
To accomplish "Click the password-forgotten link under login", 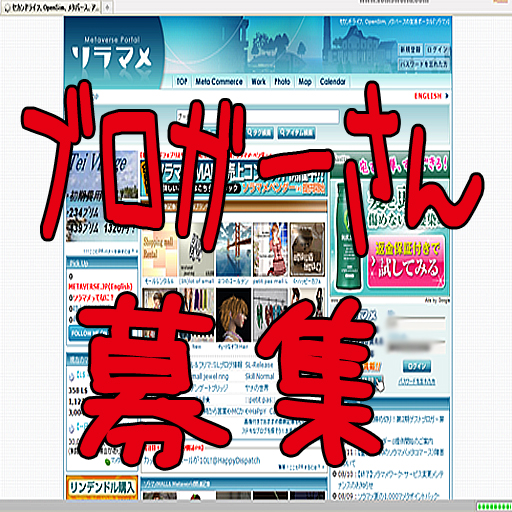I will [417, 382].
